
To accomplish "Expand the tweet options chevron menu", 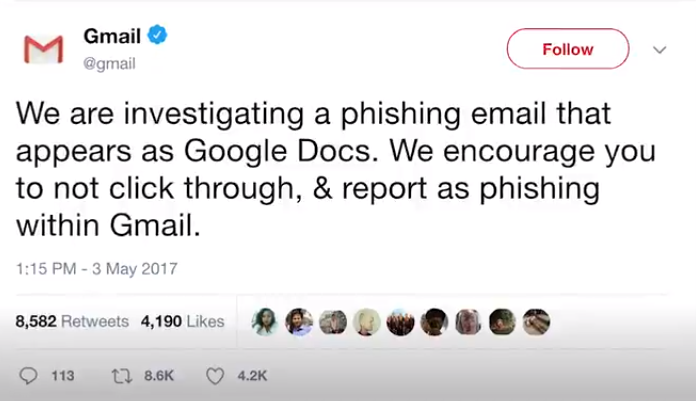I will tap(660, 50).
